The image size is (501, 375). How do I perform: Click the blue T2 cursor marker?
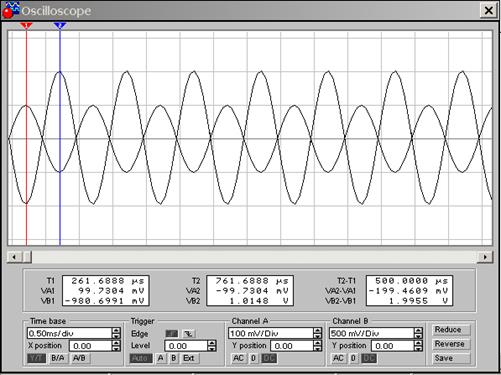[x=60, y=26]
